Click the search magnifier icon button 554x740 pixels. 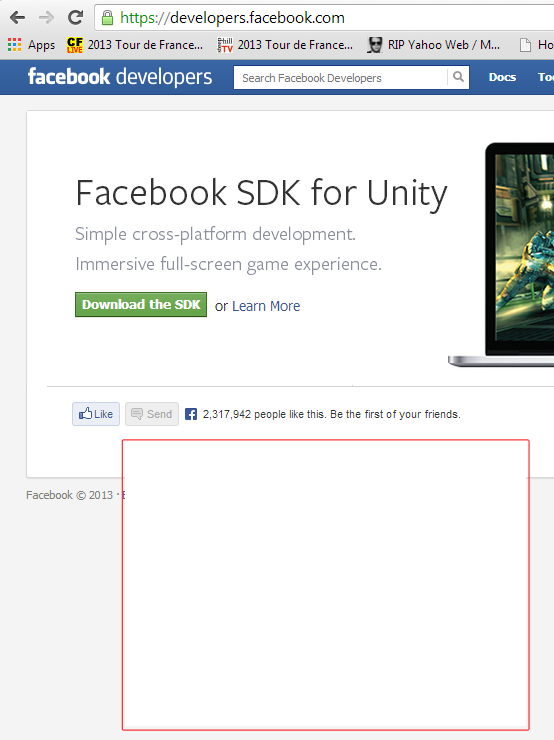458,77
